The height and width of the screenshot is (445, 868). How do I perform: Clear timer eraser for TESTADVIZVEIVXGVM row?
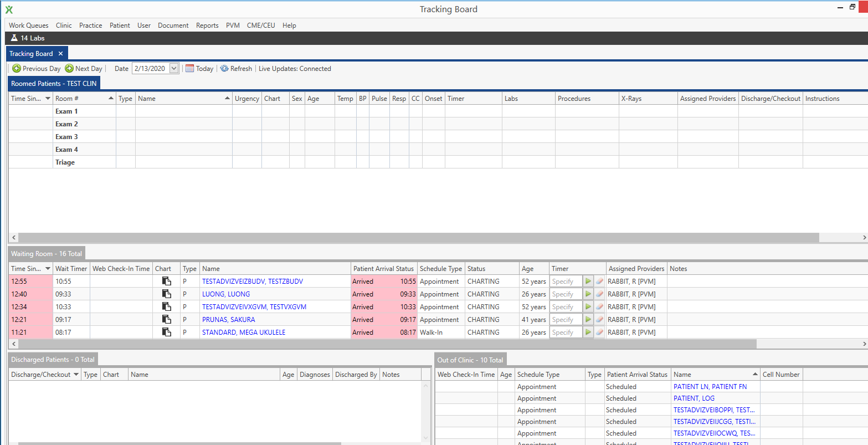(599, 307)
